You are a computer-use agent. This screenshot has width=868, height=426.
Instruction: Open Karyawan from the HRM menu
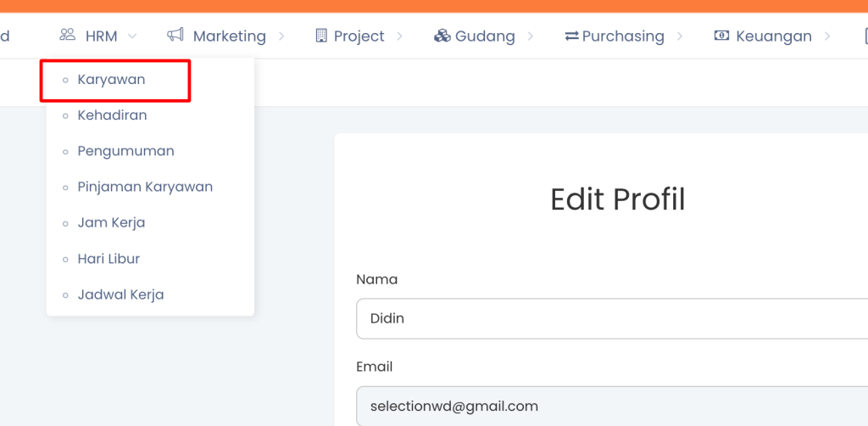click(x=111, y=80)
